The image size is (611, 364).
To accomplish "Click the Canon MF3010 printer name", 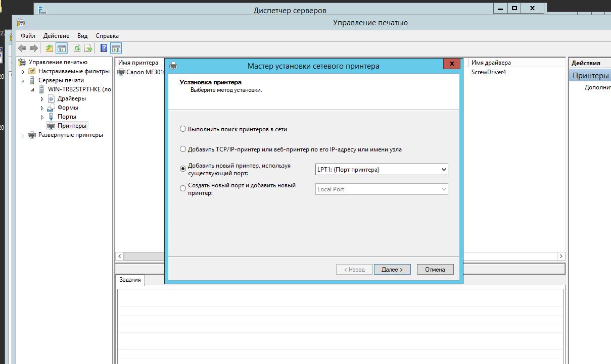I will [146, 72].
